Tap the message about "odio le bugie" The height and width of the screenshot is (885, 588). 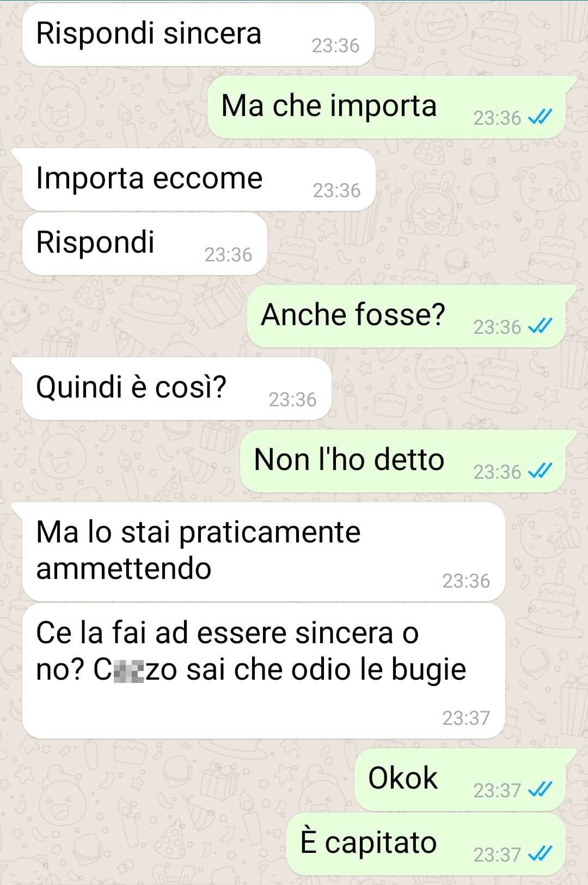264,670
